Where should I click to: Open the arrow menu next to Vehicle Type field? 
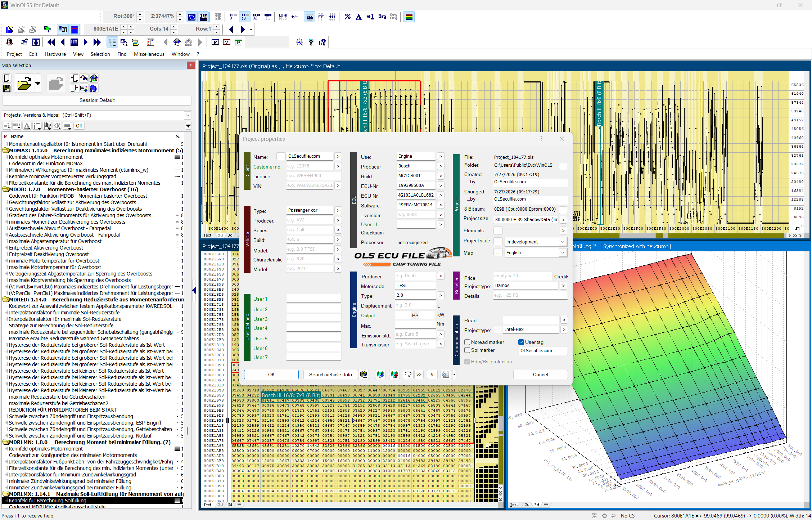click(338, 210)
